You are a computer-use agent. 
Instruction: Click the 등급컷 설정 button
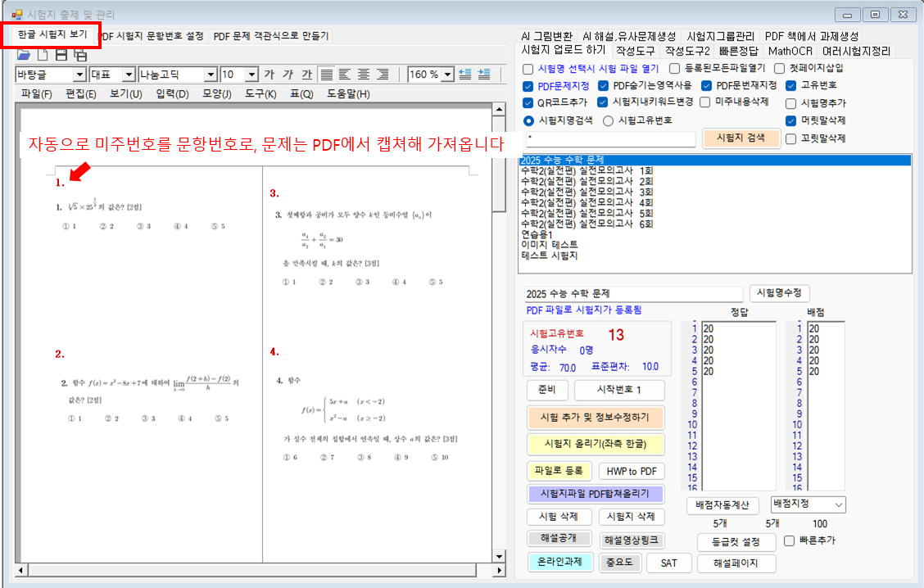[x=736, y=541]
